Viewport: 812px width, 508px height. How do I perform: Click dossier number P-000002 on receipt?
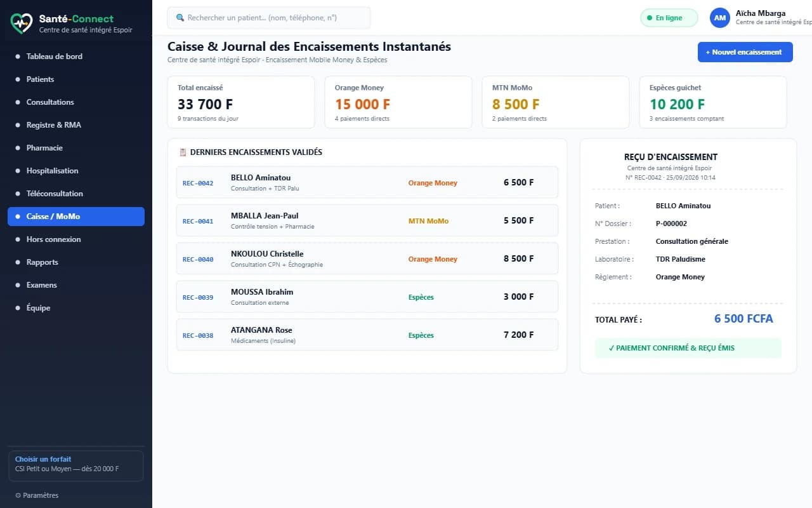coord(671,224)
